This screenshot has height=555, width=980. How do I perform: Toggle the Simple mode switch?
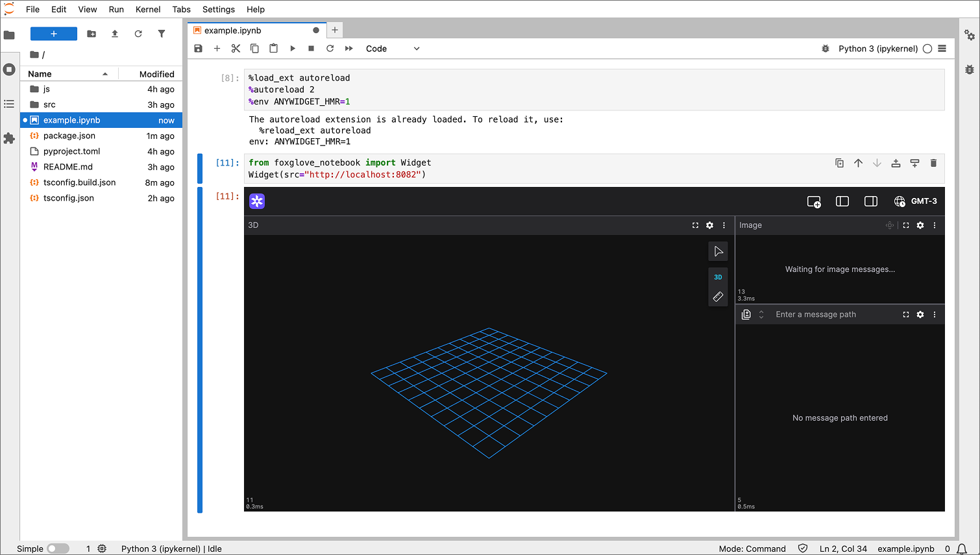click(57, 549)
